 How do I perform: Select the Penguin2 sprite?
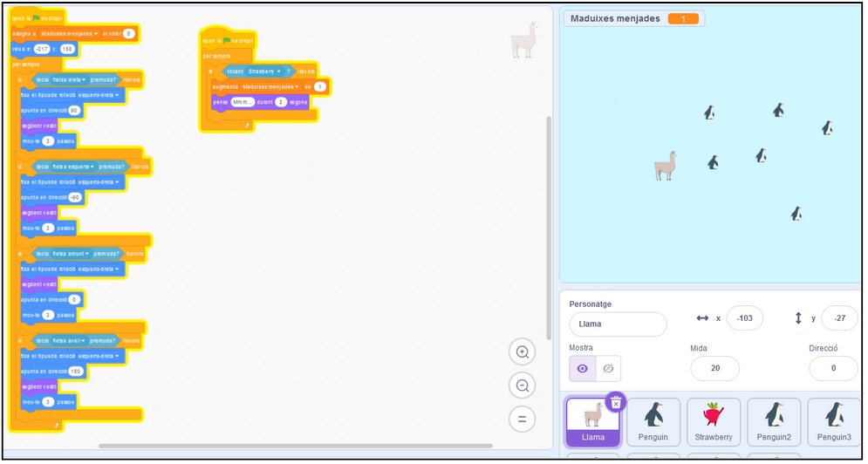774,422
